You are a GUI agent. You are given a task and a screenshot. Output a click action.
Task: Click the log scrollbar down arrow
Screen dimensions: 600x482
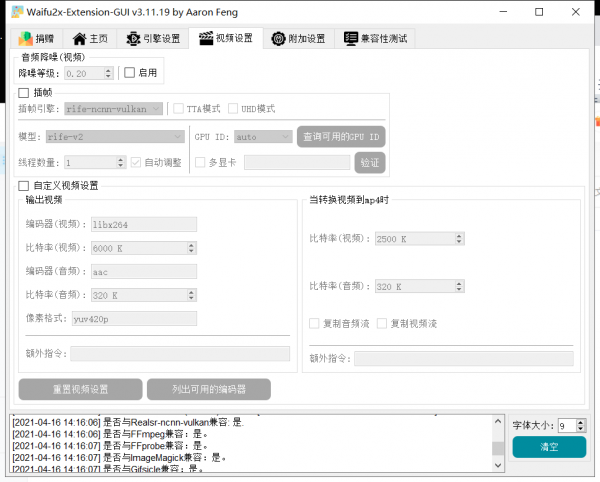pos(498,465)
